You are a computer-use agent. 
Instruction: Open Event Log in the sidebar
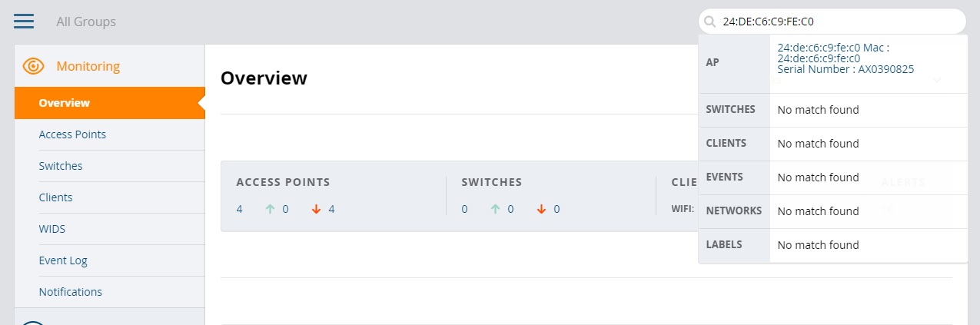click(63, 260)
